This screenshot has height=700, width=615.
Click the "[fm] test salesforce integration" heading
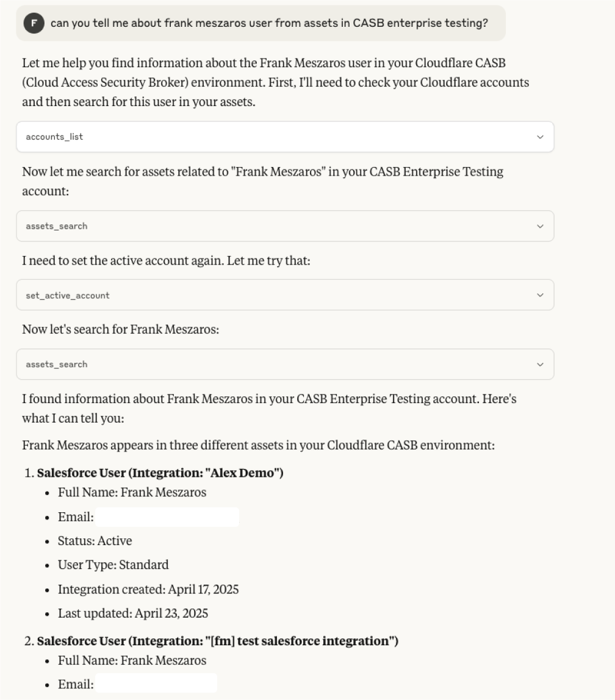point(217,641)
